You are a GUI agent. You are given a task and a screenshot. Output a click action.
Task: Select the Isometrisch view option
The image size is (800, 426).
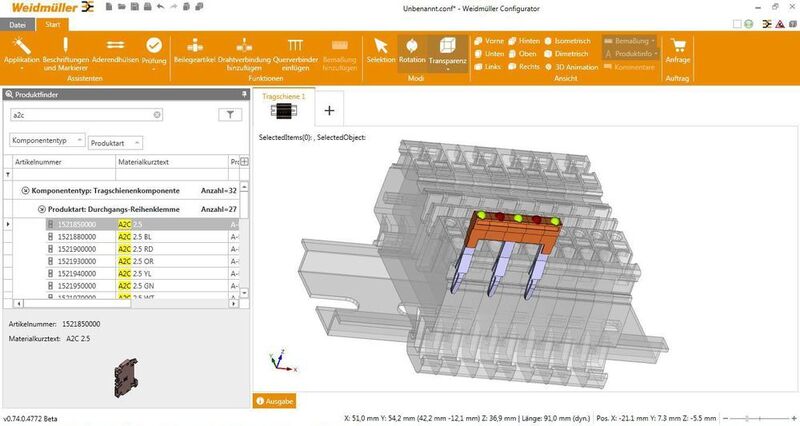569,41
